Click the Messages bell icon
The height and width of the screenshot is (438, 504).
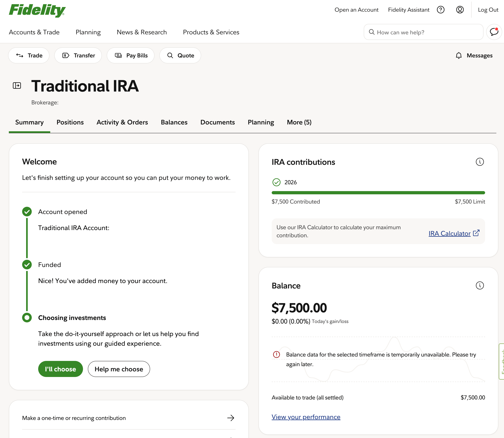click(x=459, y=55)
